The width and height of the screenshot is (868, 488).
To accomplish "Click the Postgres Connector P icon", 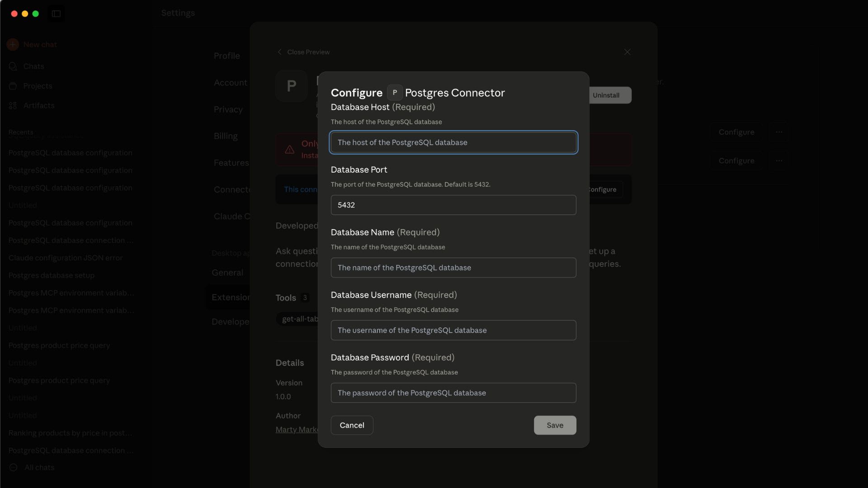I will point(395,92).
